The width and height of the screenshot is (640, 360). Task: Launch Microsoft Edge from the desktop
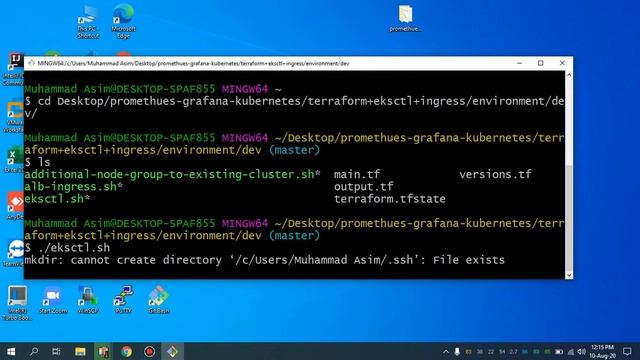[123, 22]
